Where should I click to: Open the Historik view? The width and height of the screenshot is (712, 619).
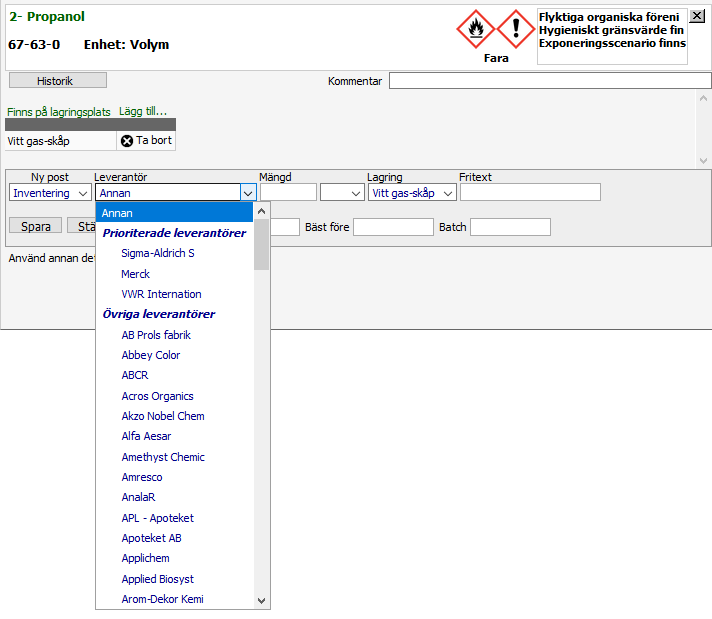(58, 80)
